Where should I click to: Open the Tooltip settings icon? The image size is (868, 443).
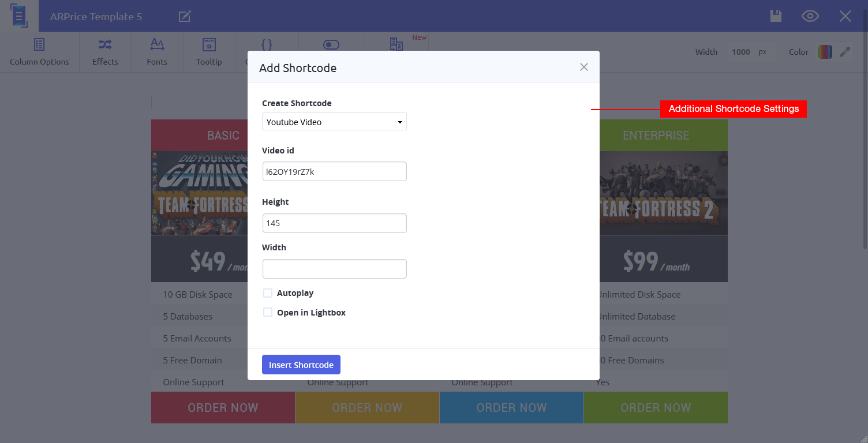[x=209, y=52]
